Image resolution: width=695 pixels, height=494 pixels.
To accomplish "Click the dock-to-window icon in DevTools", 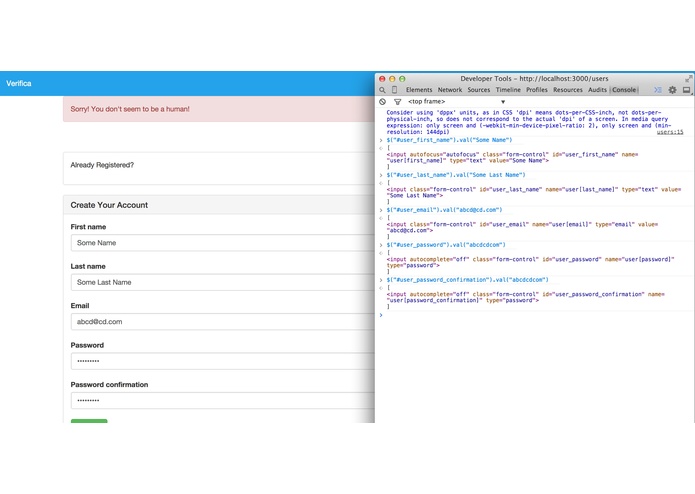I will [x=686, y=90].
